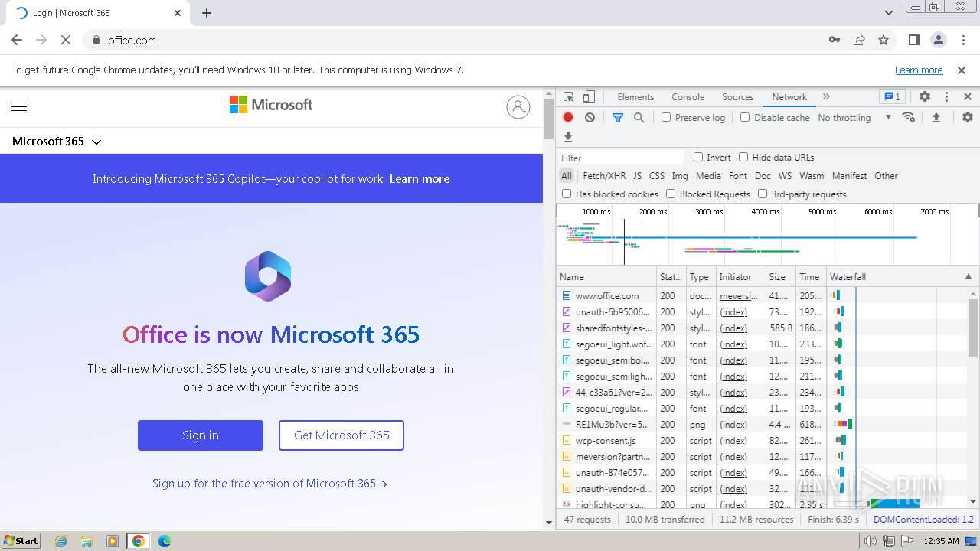Open Chrome three-dot menu
This screenshot has width=980, height=551.
[x=962, y=40]
